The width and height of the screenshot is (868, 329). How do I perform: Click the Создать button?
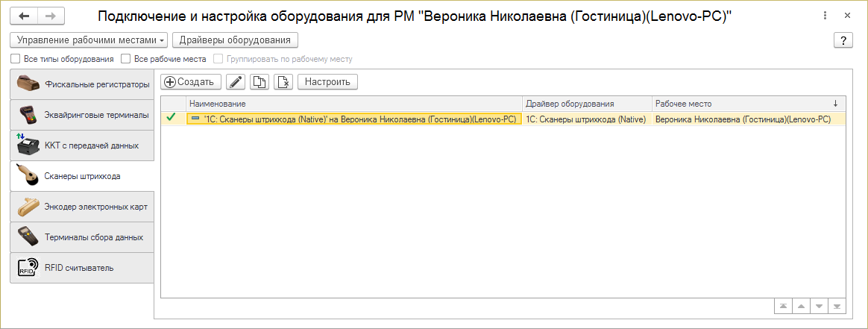(191, 82)
